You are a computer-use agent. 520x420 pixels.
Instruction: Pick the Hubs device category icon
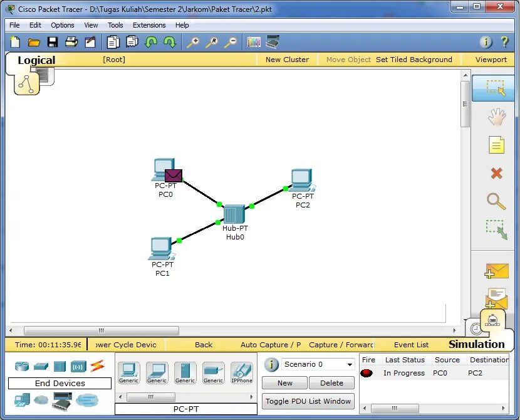click(60, 366)
